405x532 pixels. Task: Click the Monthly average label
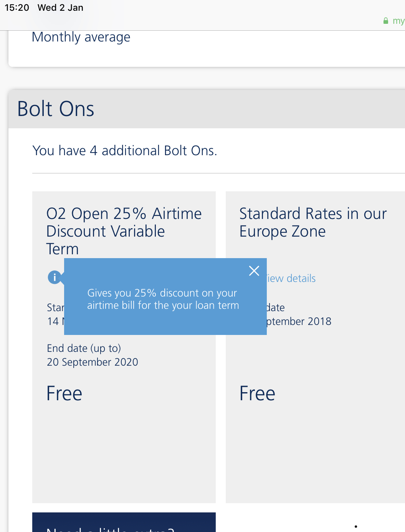click(x=81, y=37)
